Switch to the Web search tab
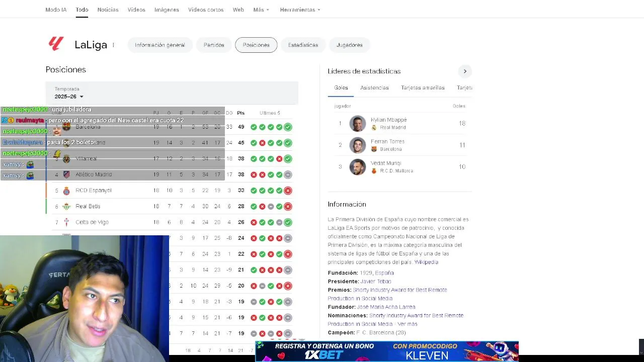 click(x=238, y=10)
